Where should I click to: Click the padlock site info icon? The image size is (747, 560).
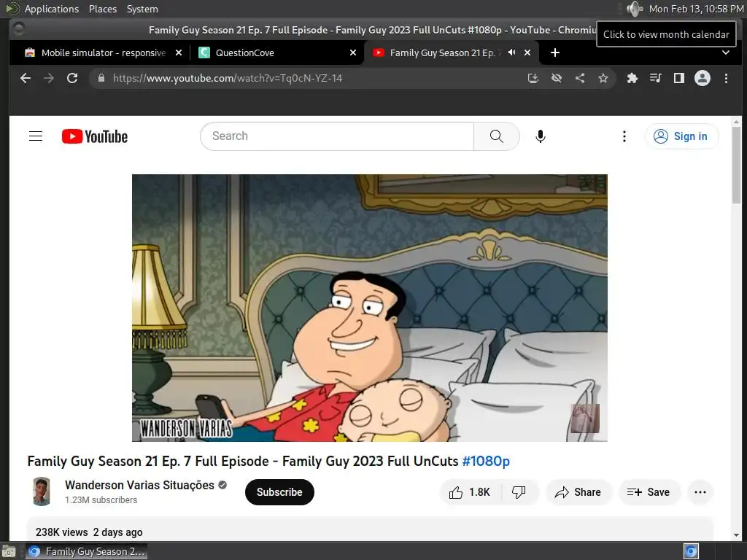click(x=101, y=78)
